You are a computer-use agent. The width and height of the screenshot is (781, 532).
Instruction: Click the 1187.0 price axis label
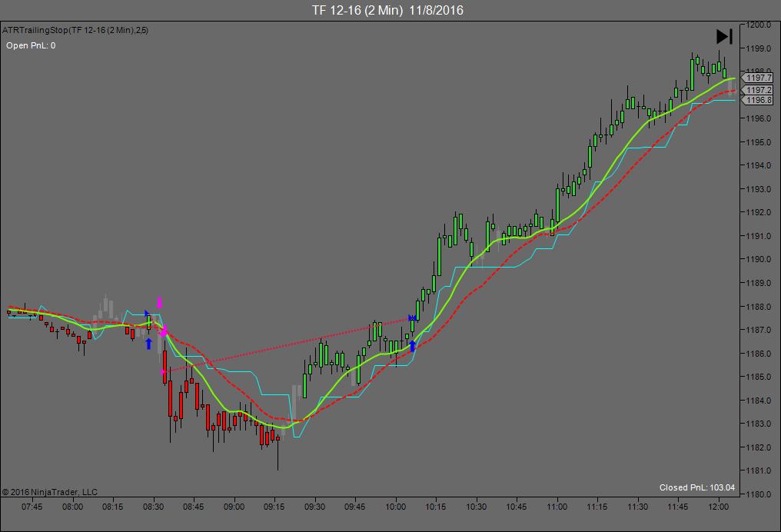click(x=759, y=330)
